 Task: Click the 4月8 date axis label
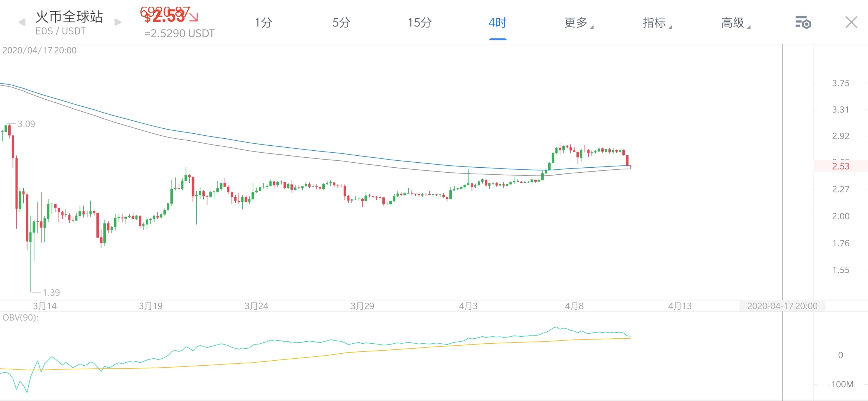(574, 306)
